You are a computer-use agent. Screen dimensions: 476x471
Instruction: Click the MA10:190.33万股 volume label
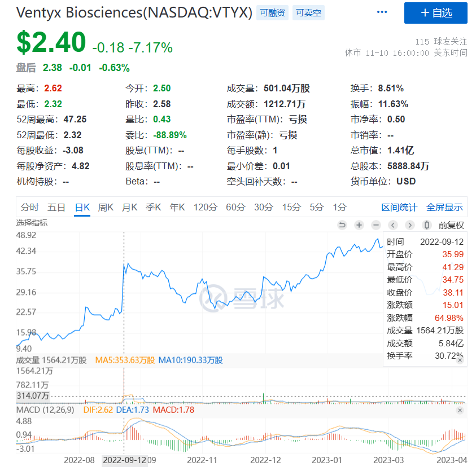tap(191, 360)
